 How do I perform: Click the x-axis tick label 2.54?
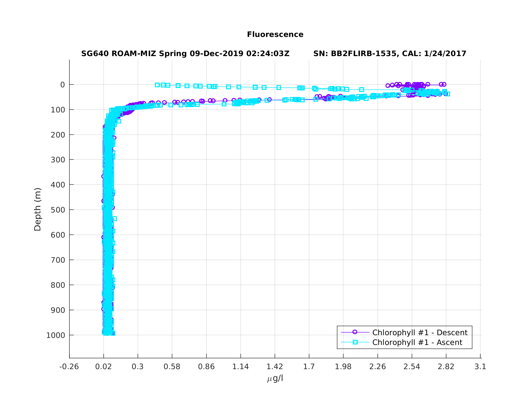(x=412, y=367)
